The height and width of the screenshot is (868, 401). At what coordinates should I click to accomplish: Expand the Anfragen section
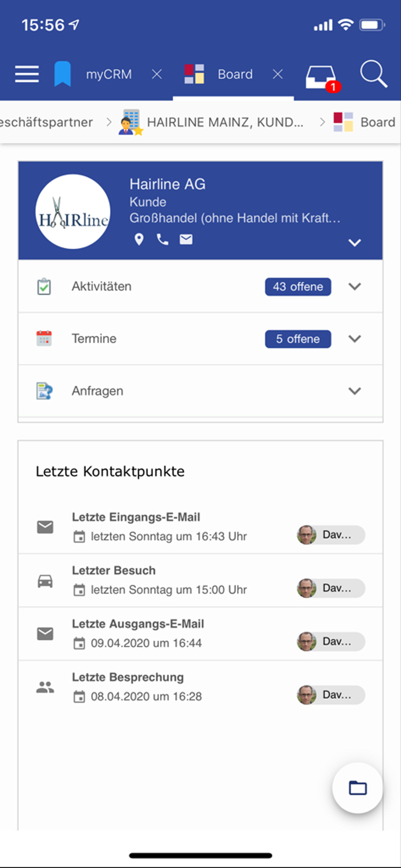click(355, 391)
